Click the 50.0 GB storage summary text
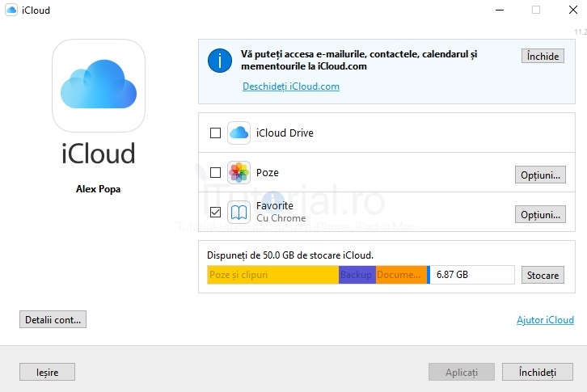Screen dimensions: 587x392 point(290,255)
